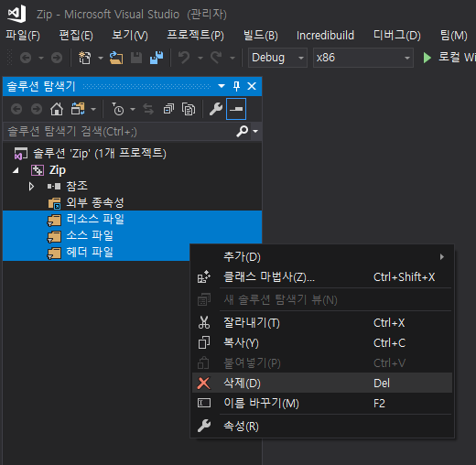Screen dimensions: 476x465
Task: Open the Redo history dropdown arrow
Action: pos(233,58)
